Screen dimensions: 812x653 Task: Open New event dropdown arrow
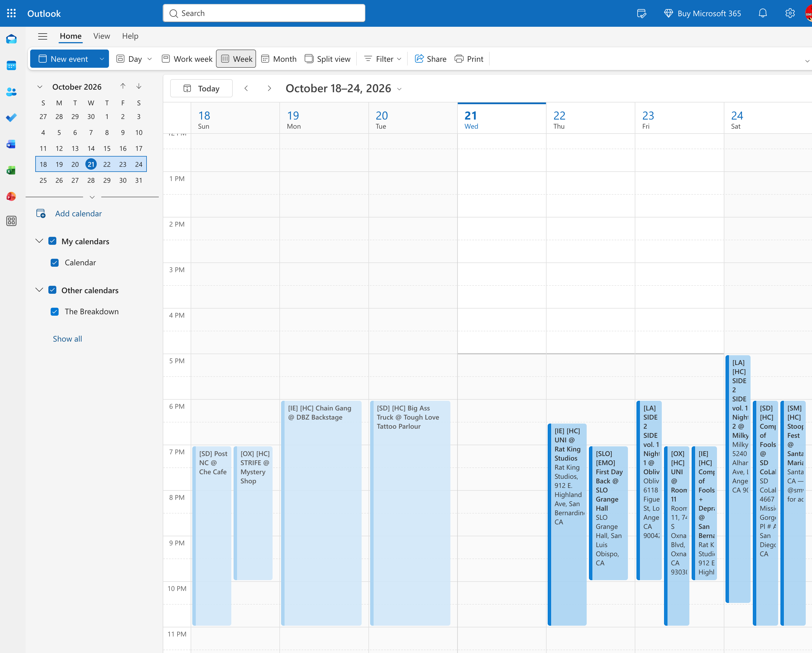(x=102, y=59)
